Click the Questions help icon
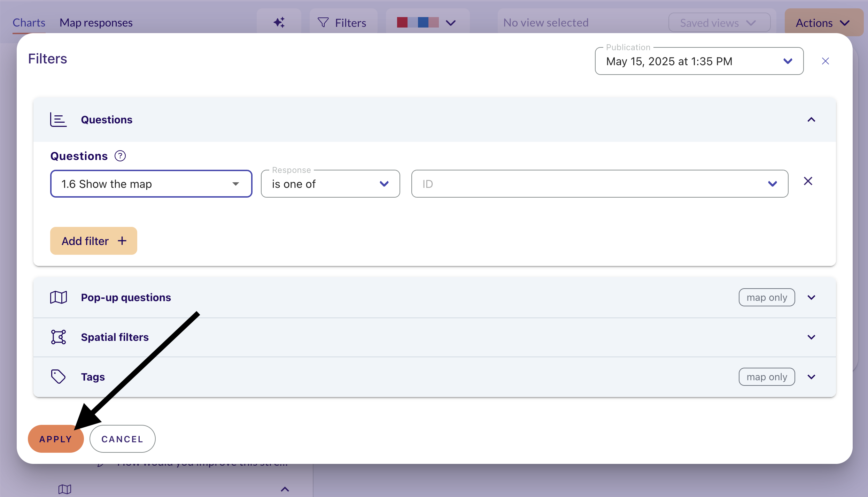868x497 pixels. (120, 156)
